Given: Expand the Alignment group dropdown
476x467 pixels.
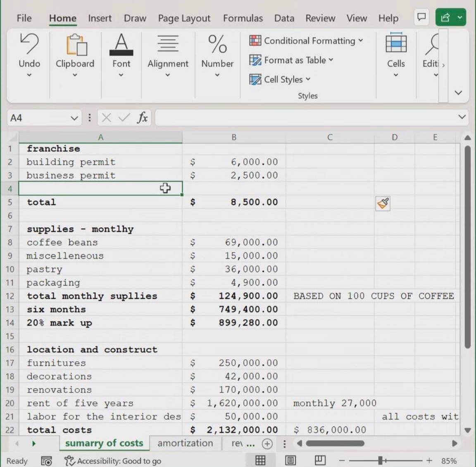Looking at the screenshot, I should [168, 75].
